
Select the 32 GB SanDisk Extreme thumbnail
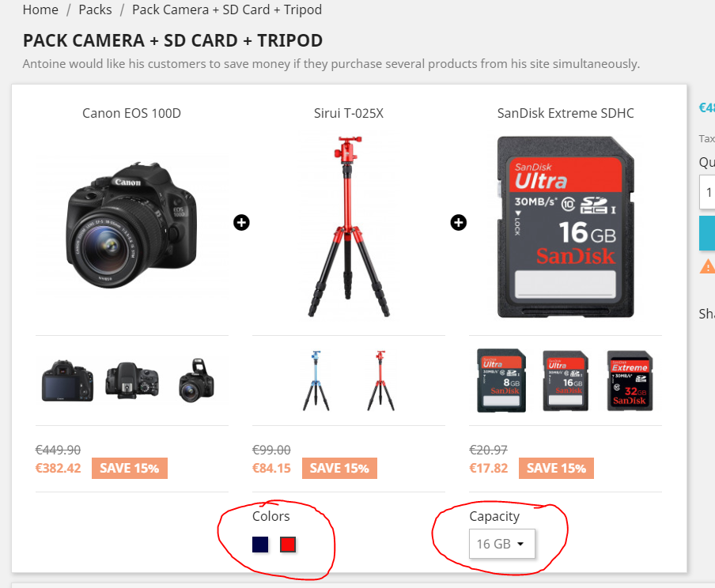(630, 381)
